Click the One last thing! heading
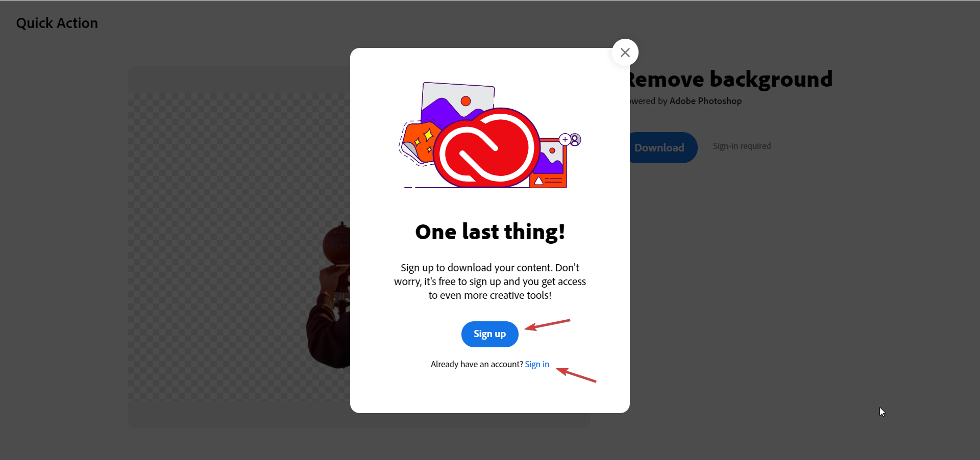Screen dimensions: 980x460 490,232
